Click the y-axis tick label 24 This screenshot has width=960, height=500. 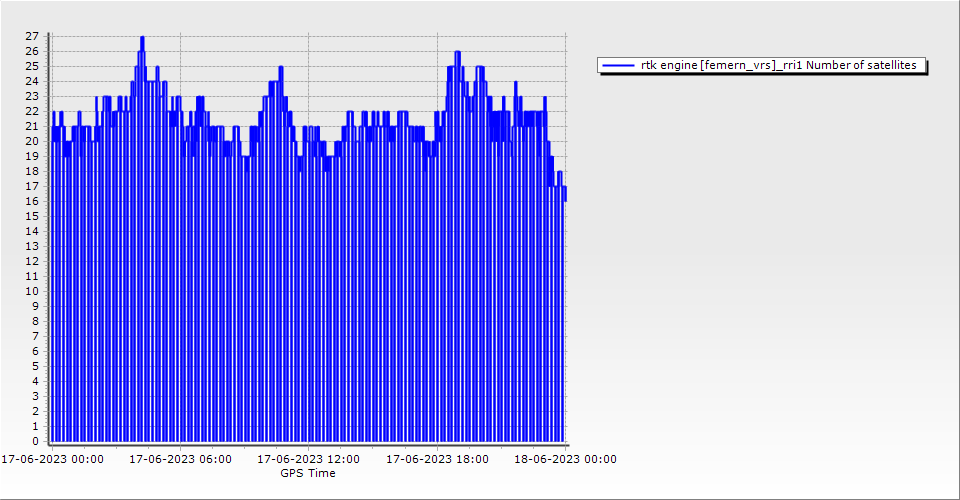coord(32,81)
